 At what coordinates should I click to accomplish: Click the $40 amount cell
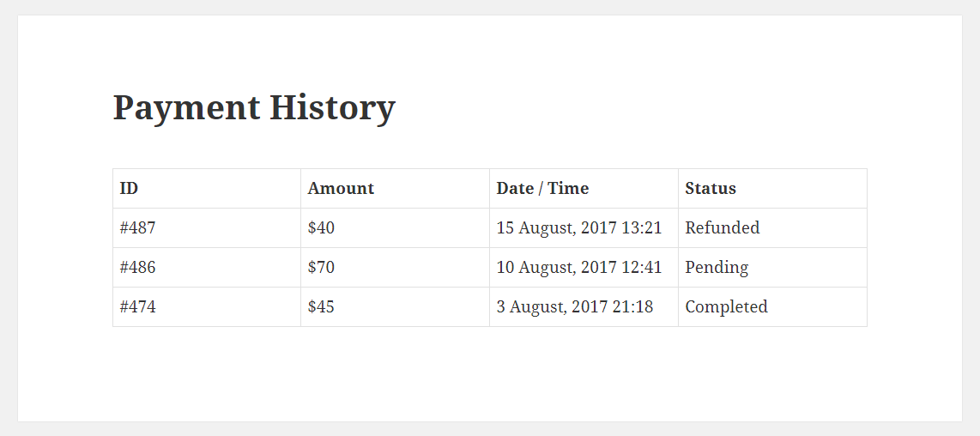[321, 227]
